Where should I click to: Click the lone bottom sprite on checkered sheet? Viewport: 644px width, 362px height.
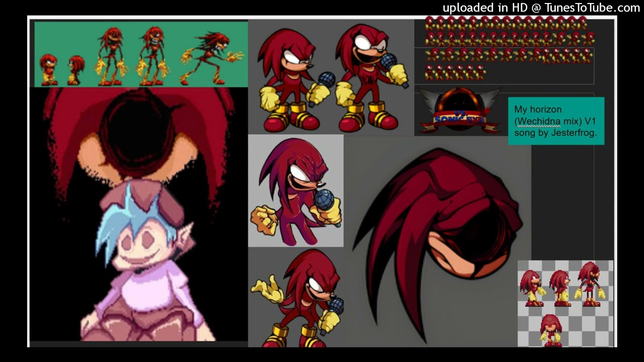[x=551, y=330]
